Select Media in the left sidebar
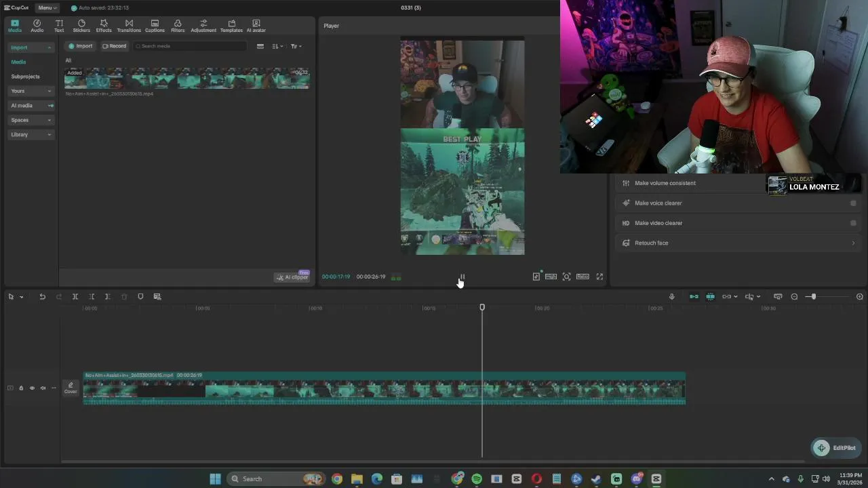The width and height of the screenshot is (868, 488). (x=18, y=62)
